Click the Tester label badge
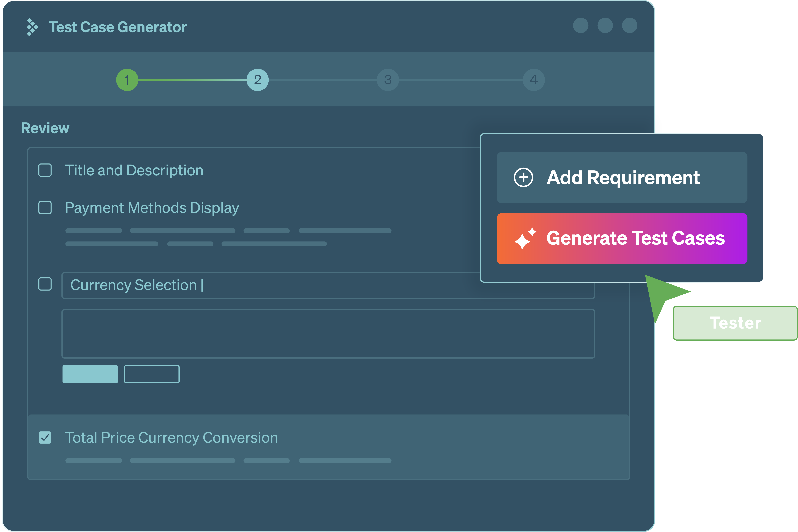The width and height of the screenshot is (798, 532). tap(735, 323)
